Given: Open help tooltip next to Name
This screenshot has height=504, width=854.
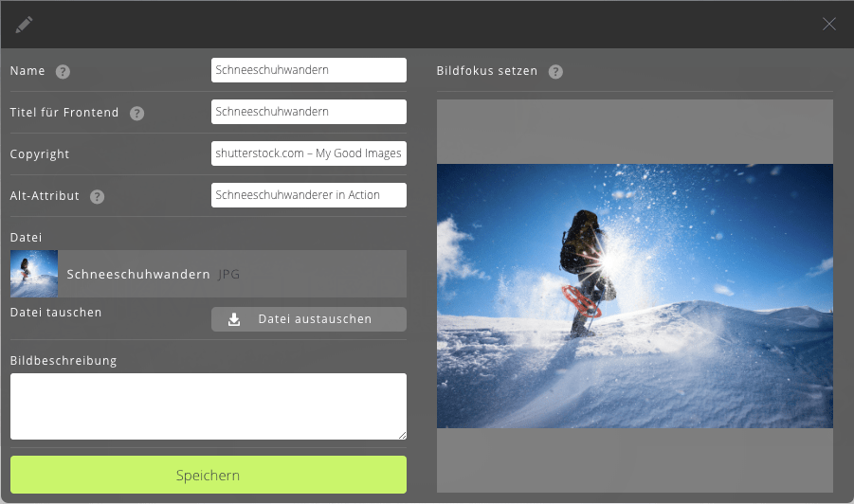Looking at the screenshot, I should pyautogui.click(x=64, y=71).
